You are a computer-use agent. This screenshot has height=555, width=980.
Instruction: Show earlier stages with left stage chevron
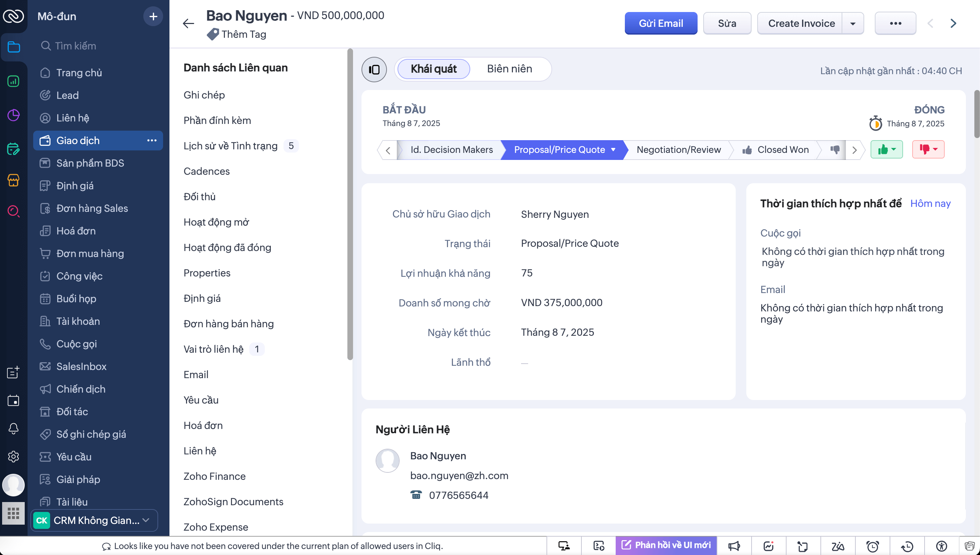point(388,150)
